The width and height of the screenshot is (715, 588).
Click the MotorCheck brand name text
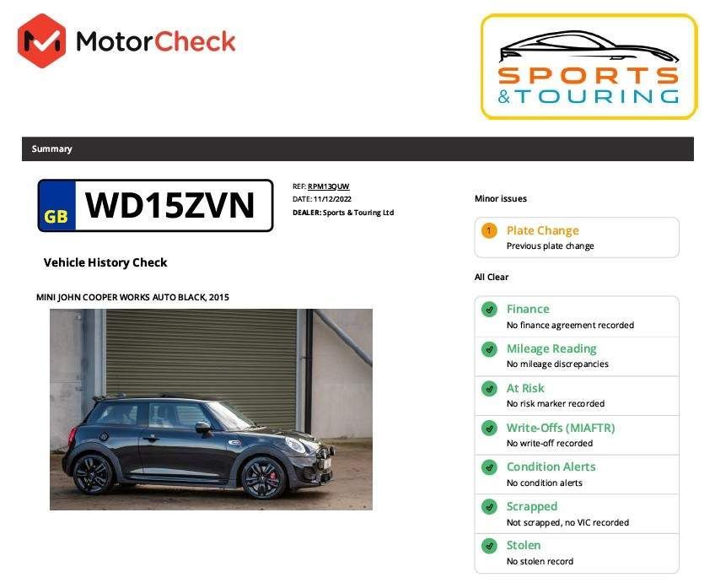point(155,41)
